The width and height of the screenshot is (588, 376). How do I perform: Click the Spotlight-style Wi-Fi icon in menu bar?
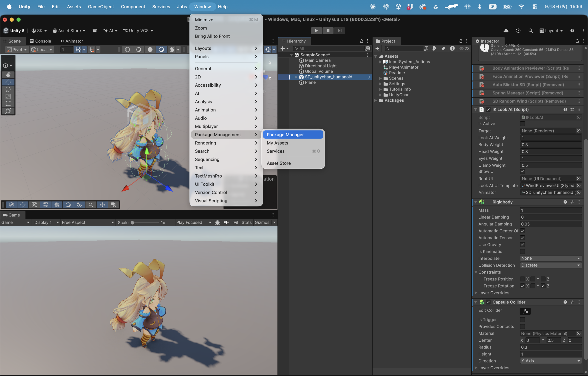pos(521,7)
